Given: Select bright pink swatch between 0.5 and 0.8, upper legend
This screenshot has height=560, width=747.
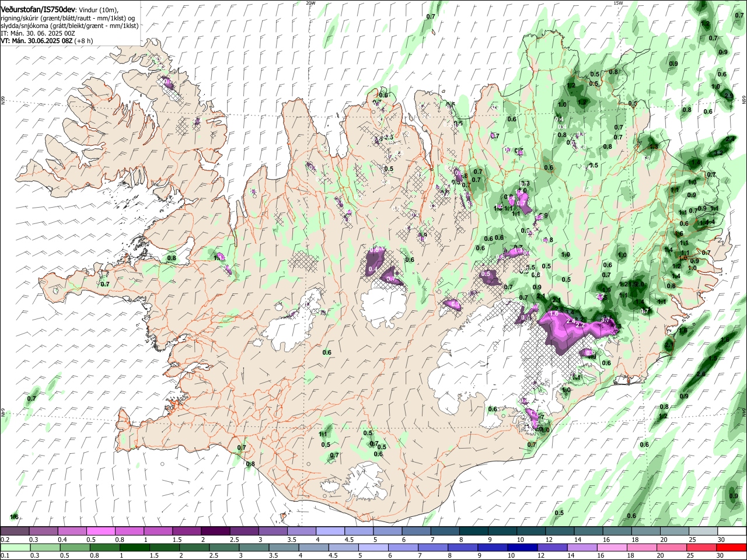Looking at the screenshot, I should pyautogui.click(x=100, y=531).
